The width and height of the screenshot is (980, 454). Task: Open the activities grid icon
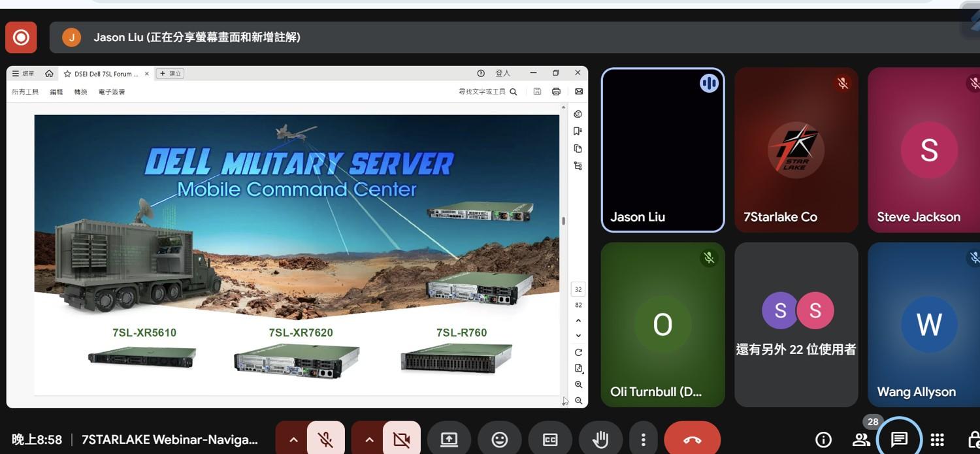coord(937,440)
